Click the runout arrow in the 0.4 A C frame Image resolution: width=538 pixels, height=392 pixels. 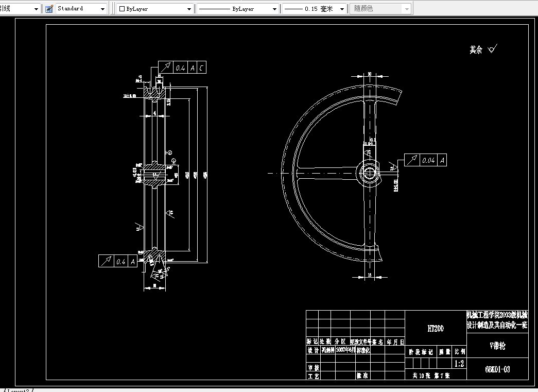(x=166, y=67)
